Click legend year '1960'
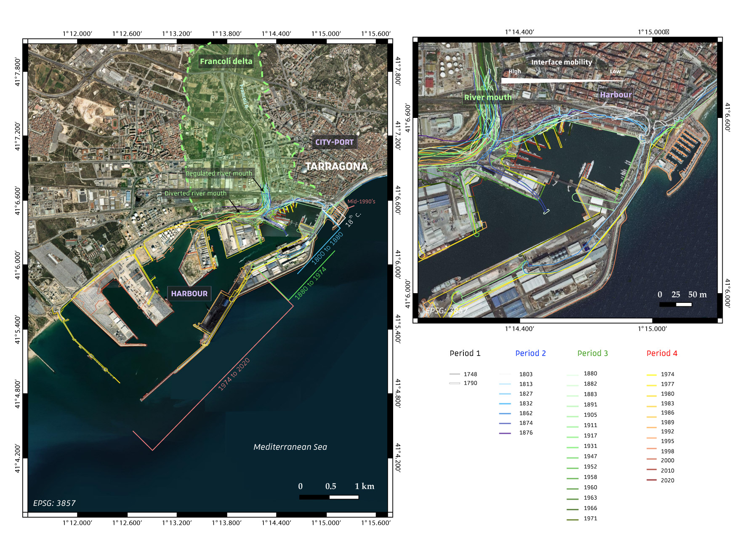 [591, 487]
